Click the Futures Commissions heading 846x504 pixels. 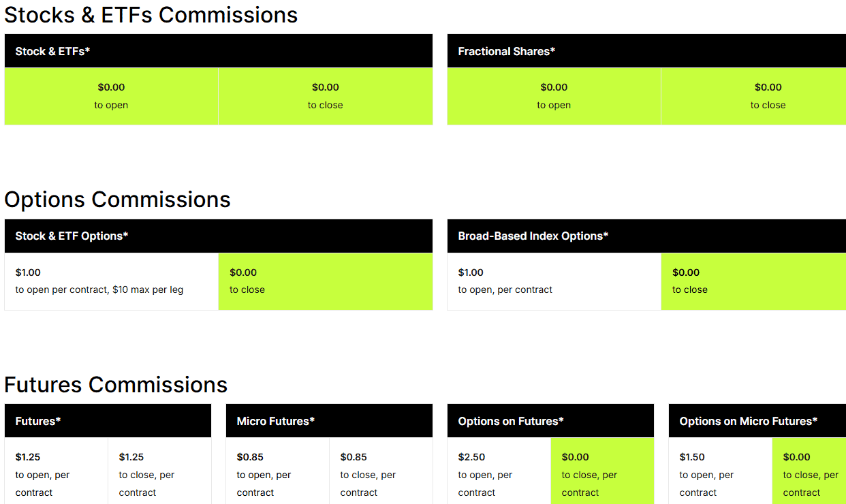116,385
